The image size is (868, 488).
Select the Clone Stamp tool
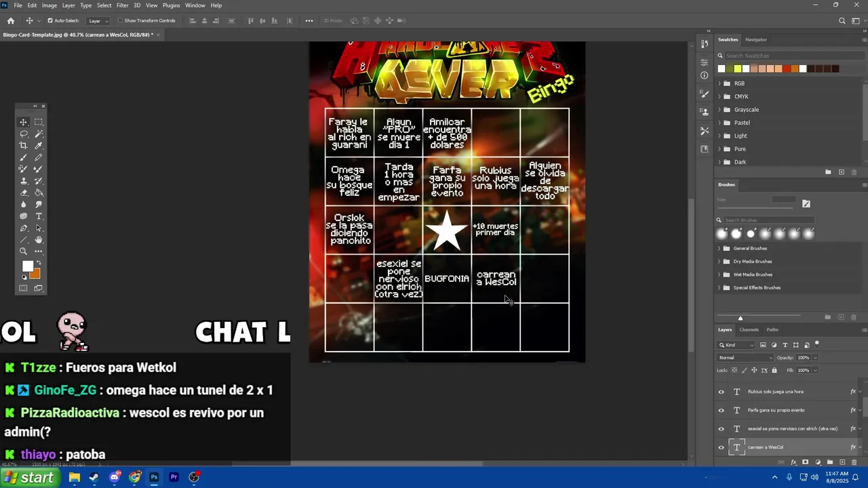click(24, 181)
